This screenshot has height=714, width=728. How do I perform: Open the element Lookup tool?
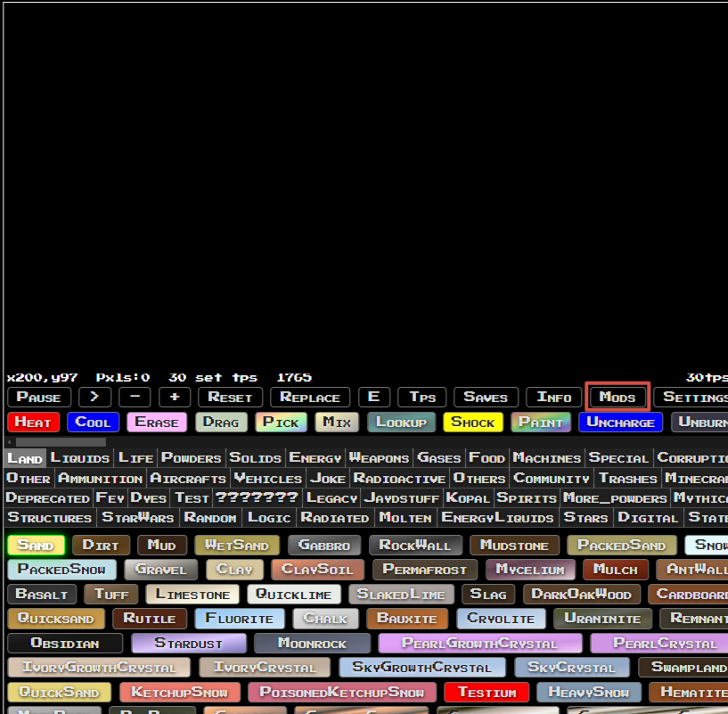(401, 423)
